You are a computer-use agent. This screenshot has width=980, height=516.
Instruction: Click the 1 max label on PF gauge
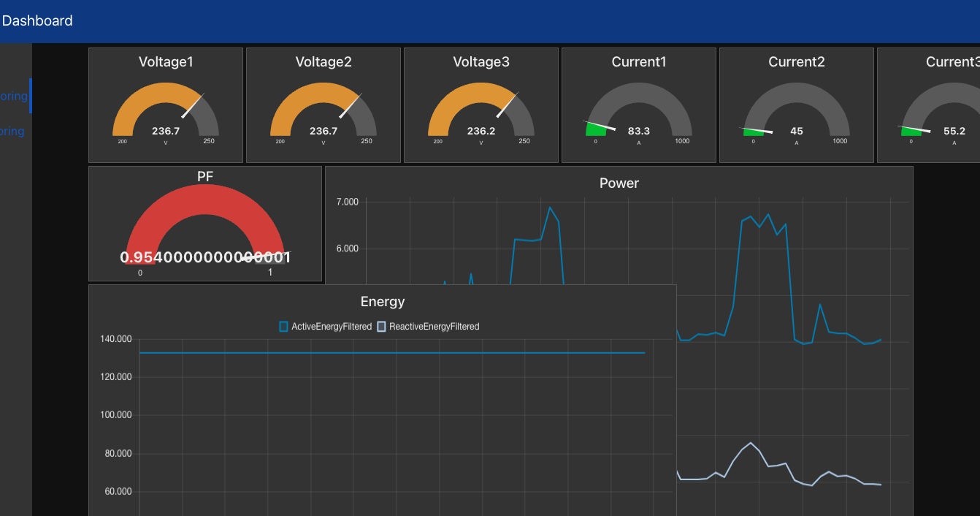270,273
